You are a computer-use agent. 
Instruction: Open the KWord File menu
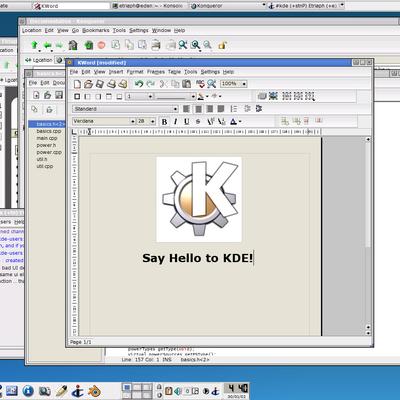[x=74, y=72]
